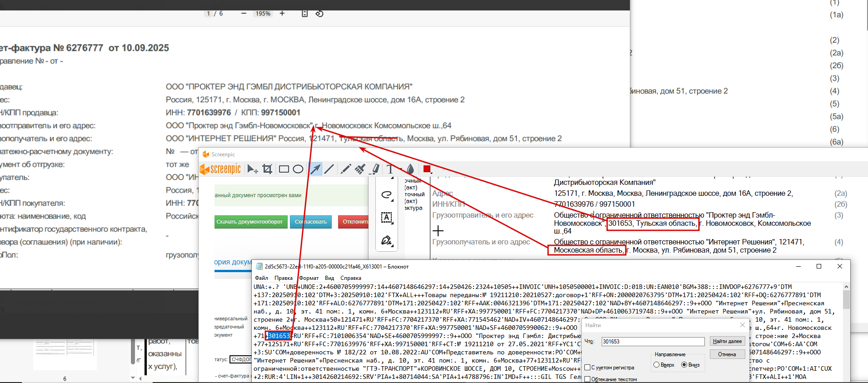Close the Найти dialog with the X

tap(743, 325)
